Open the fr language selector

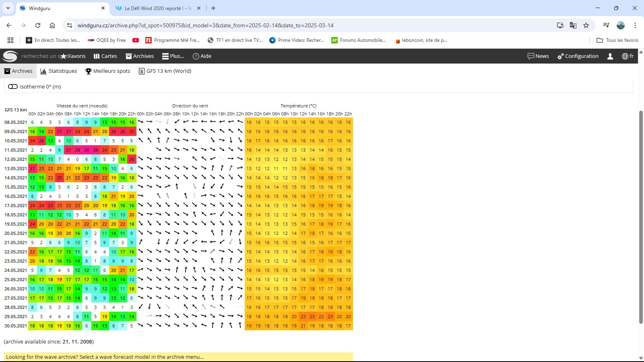(627, 56)
